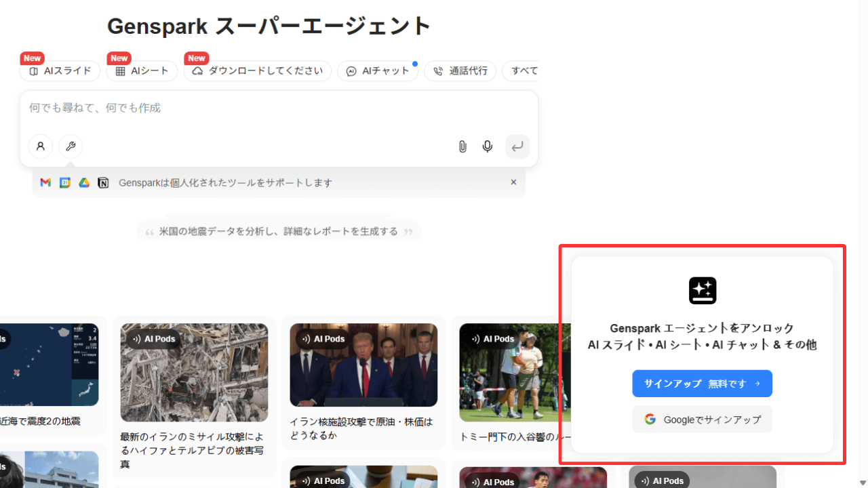Click the heading Genspark スーパーエージェント

(x=269, y=26)
